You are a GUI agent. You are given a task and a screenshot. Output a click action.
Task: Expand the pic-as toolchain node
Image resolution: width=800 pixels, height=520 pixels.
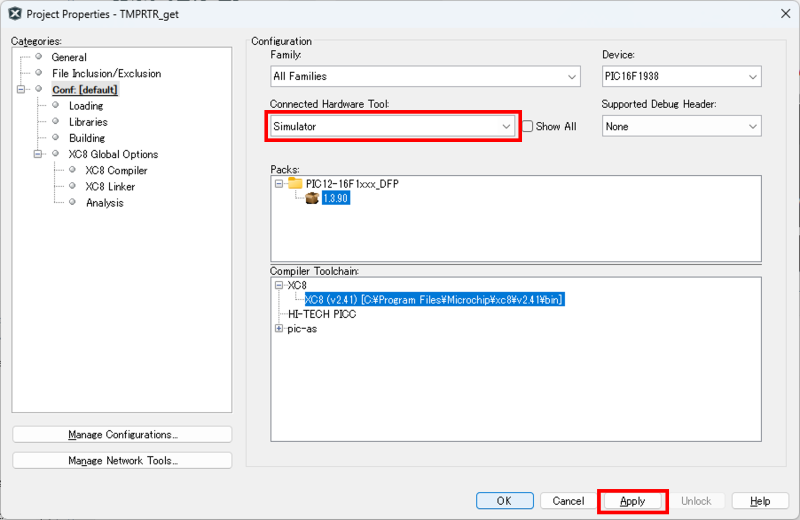click(279, 328)
